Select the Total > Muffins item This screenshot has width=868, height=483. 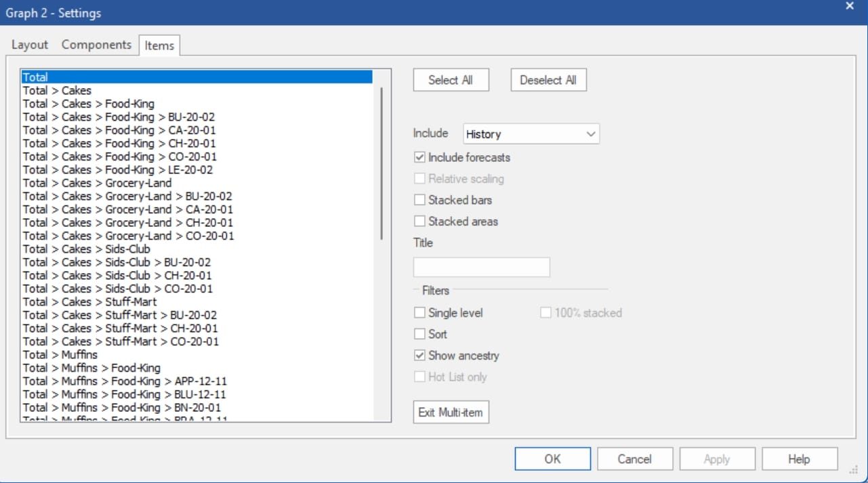[x=59, y=354]
